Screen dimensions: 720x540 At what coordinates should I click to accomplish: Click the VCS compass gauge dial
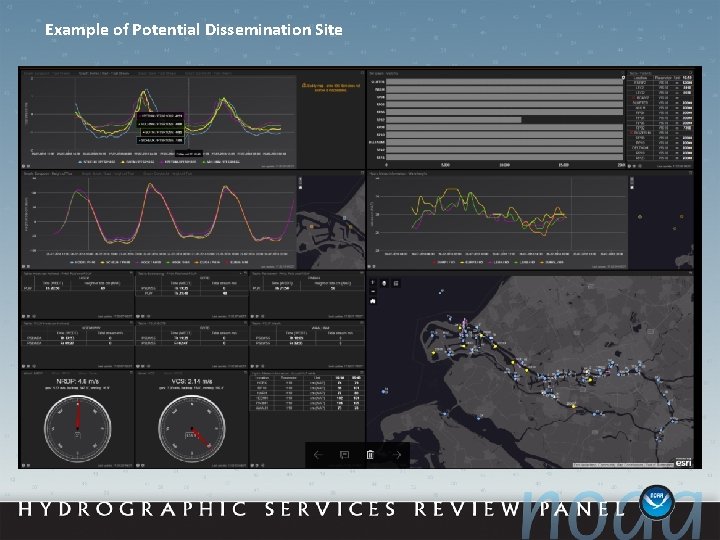[191, 428]
